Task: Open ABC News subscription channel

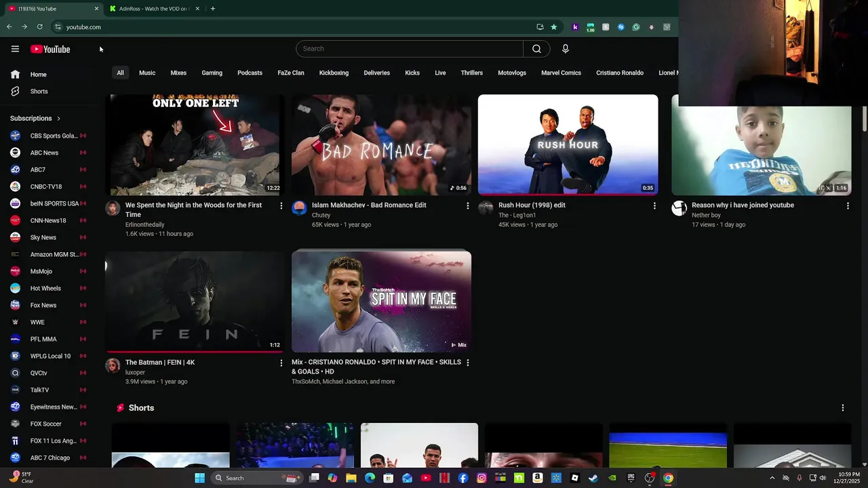Action: (48, 152)
